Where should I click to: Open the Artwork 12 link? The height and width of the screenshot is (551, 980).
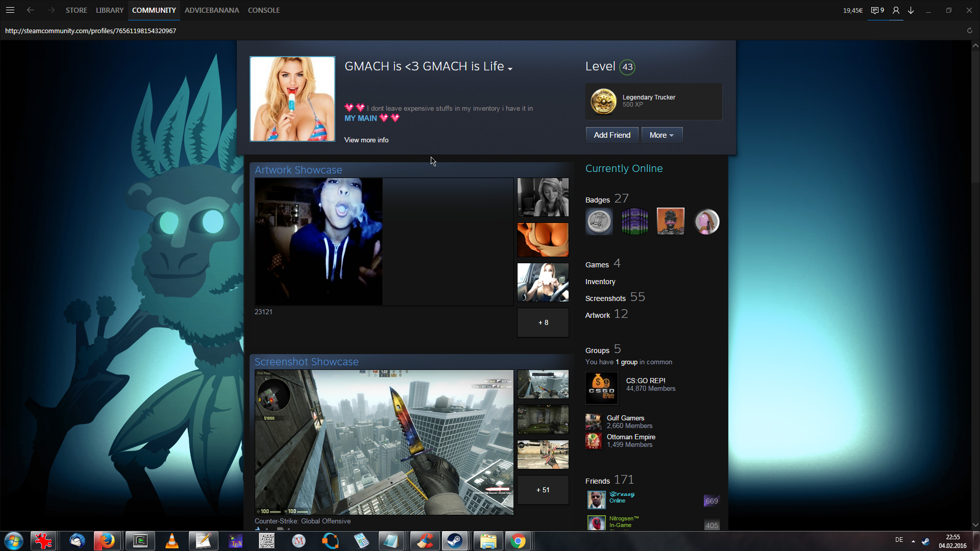pyautogui.click(x=606, y=314)
